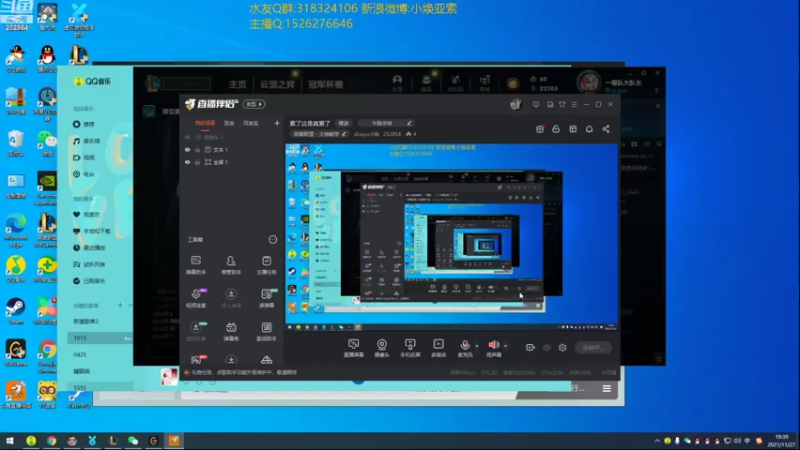Click the room lock icon in header row
The image size is (800, 450).
pos(556,129)
